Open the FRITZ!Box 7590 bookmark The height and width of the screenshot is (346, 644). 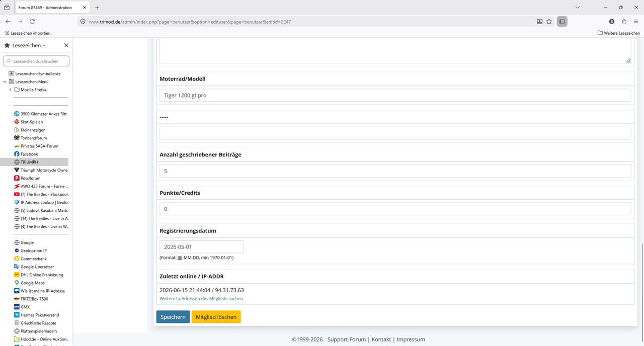(31, 299)
